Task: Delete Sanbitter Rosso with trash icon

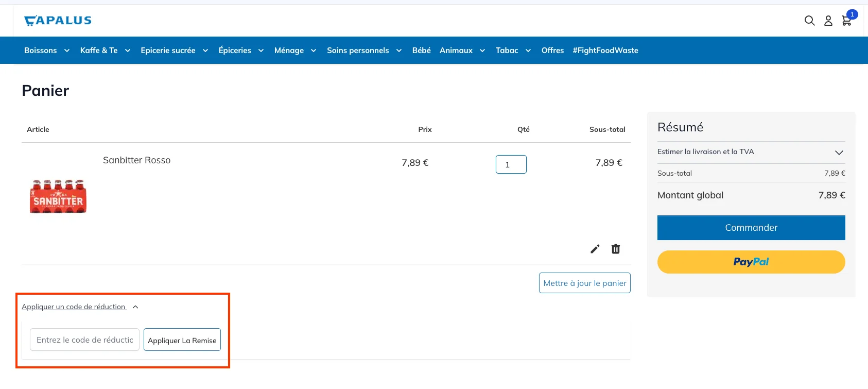Action: click(616, 249)
